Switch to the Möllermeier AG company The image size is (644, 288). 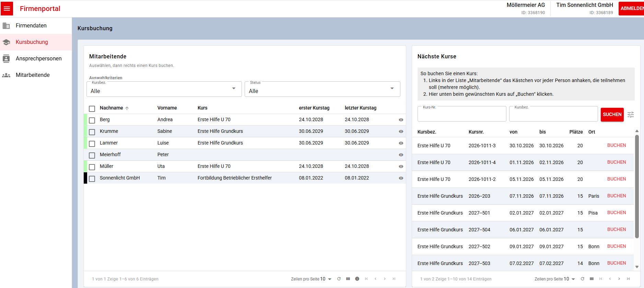(x=526, y=8)
